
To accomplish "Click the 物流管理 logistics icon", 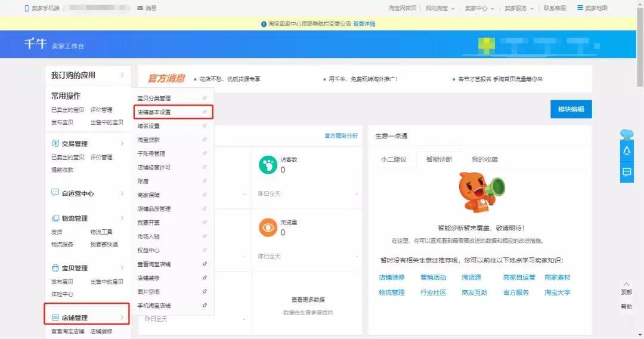I will pyautogui.click(x=55, y=218).
